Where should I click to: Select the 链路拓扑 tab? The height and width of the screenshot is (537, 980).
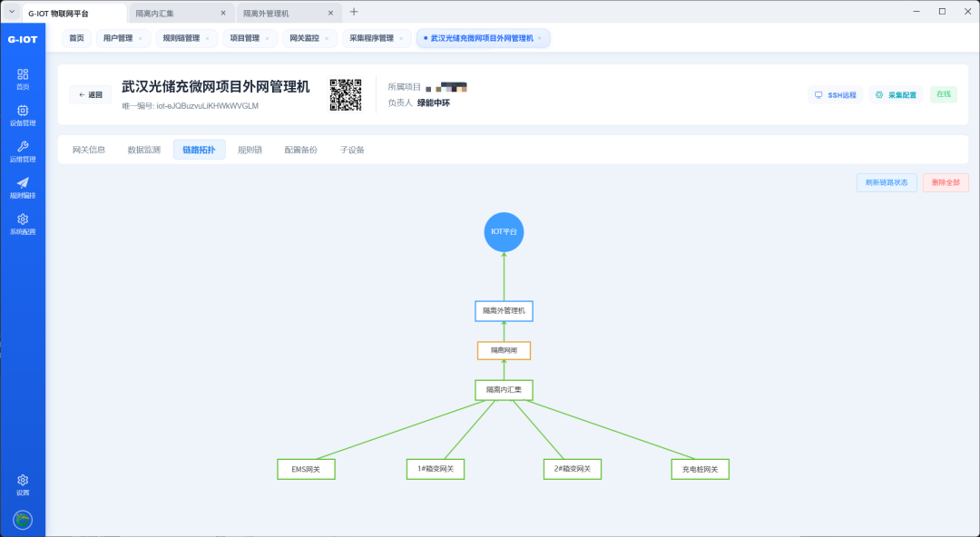tap(200, 150)
